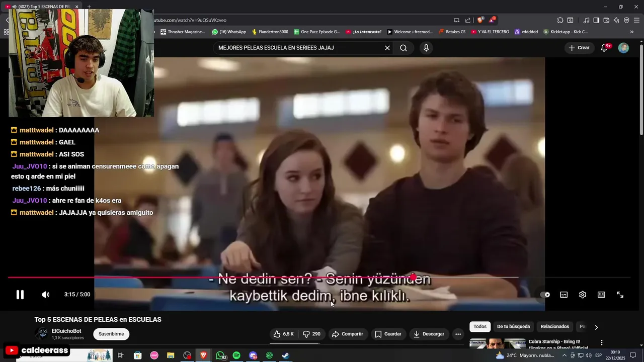
Task: Dislike the video with thumbs down
Action: (311, 334)
